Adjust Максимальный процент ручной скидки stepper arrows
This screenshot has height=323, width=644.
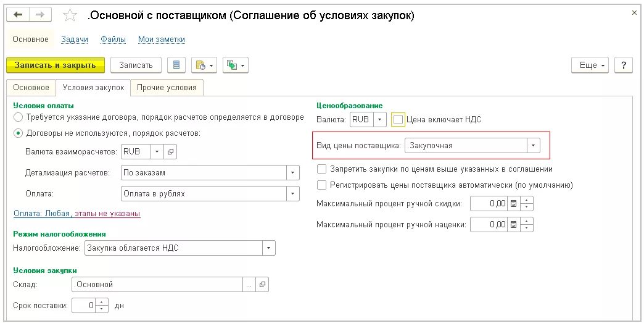coord(527,203)
